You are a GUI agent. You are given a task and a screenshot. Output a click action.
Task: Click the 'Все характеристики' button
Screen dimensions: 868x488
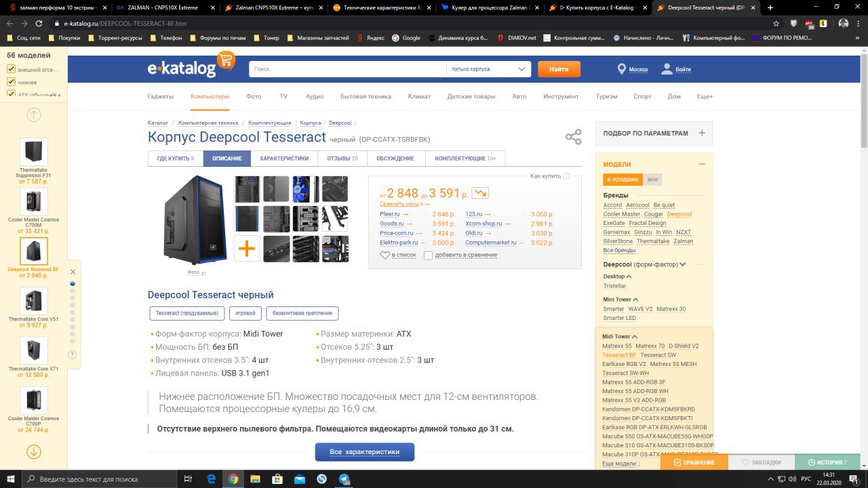(364, 452)
